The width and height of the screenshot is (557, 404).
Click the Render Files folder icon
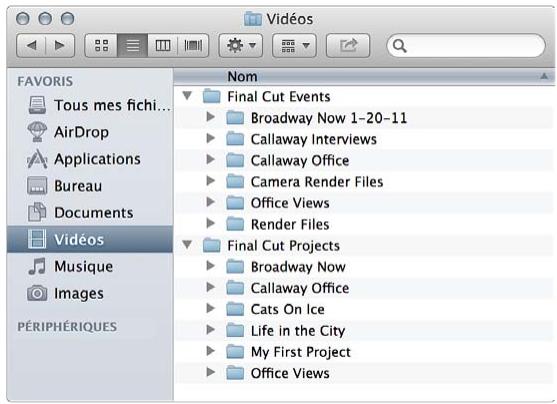point(235,224)
